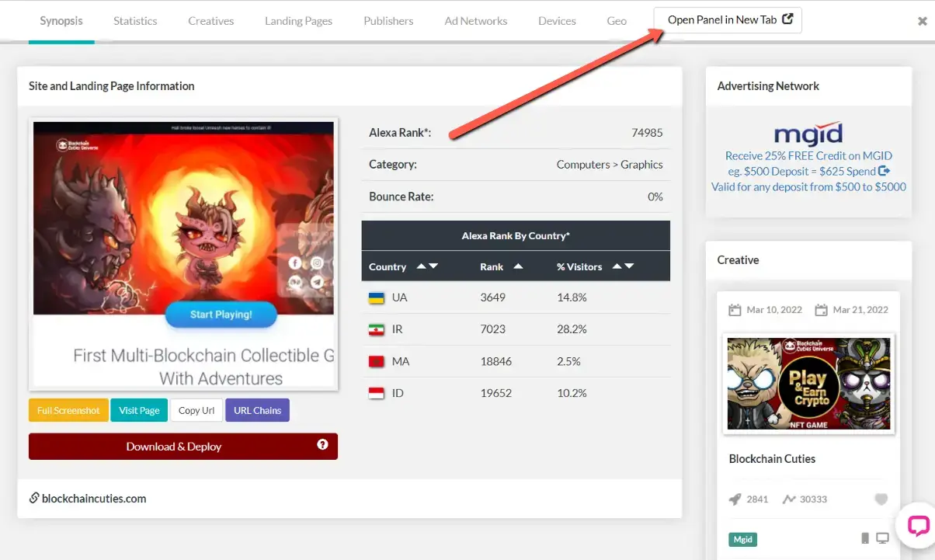Viewport: 935px width, 560px height.
Task: Favorite the creative with the heart icon
Action: [x=881, y=499]
